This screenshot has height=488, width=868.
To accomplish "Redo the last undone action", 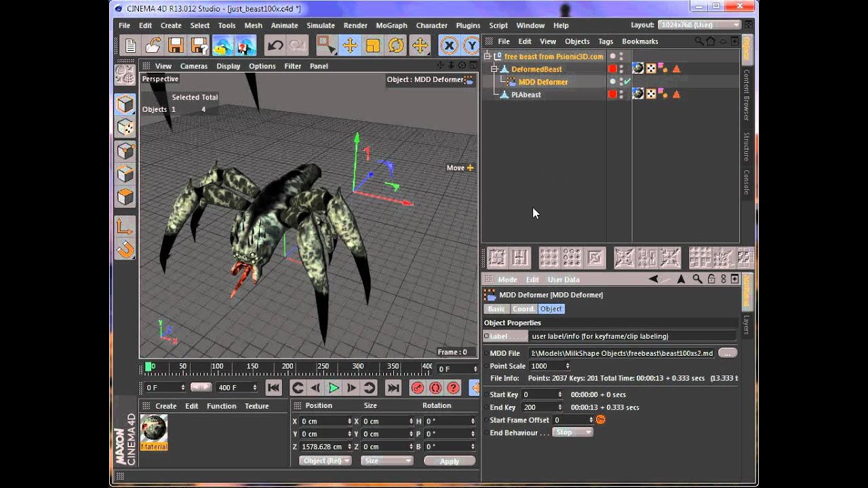I will click(x=297, y=45).
